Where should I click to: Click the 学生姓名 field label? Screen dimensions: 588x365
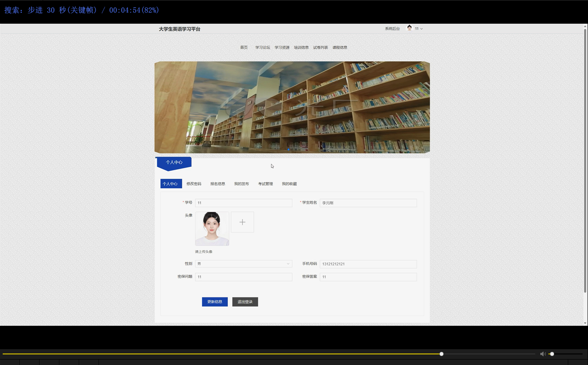(309, 202)
